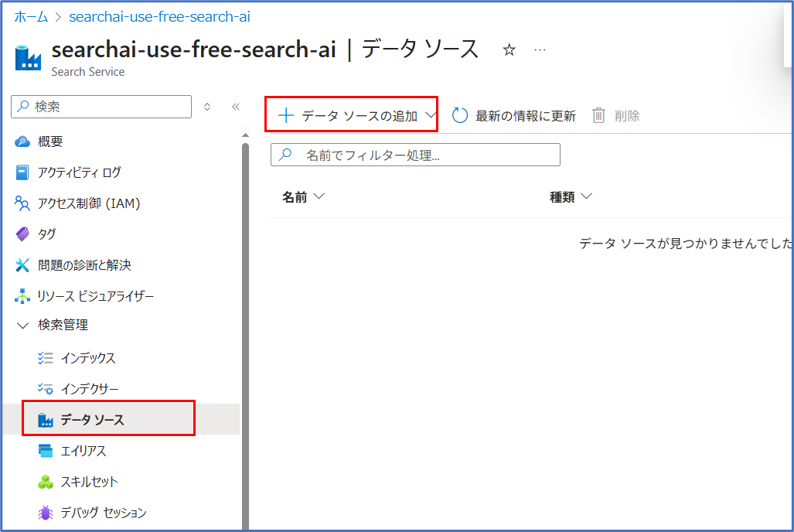
Task: Open インデックス in the sidebar
Action: tap(88, 358)
